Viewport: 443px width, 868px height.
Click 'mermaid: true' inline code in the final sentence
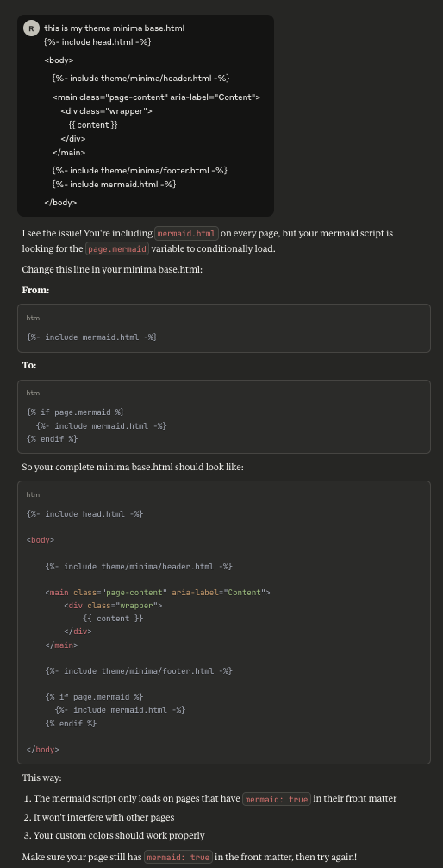coord(178,858)
